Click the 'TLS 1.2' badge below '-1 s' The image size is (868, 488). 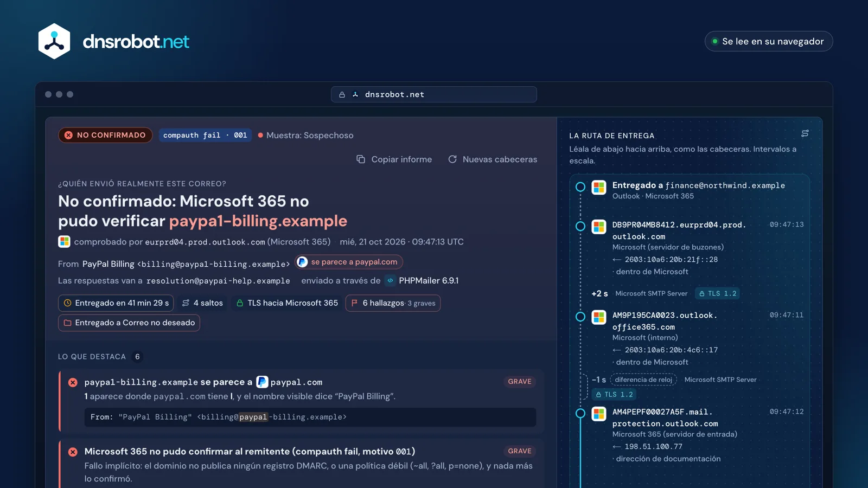(614, 394)
